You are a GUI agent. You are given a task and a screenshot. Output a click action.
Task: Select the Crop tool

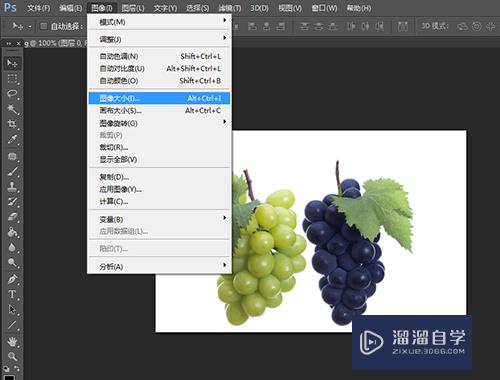click(12, 124)
